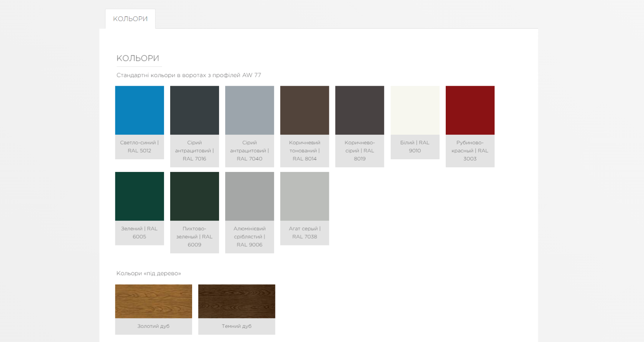
Task: Choose the silver aluminium RAL 9006 swatch
Action: tap(249, 196)
